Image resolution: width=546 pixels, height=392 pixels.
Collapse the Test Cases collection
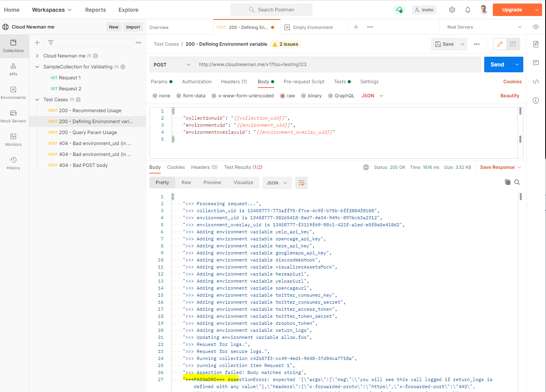(x=37, y=100)
